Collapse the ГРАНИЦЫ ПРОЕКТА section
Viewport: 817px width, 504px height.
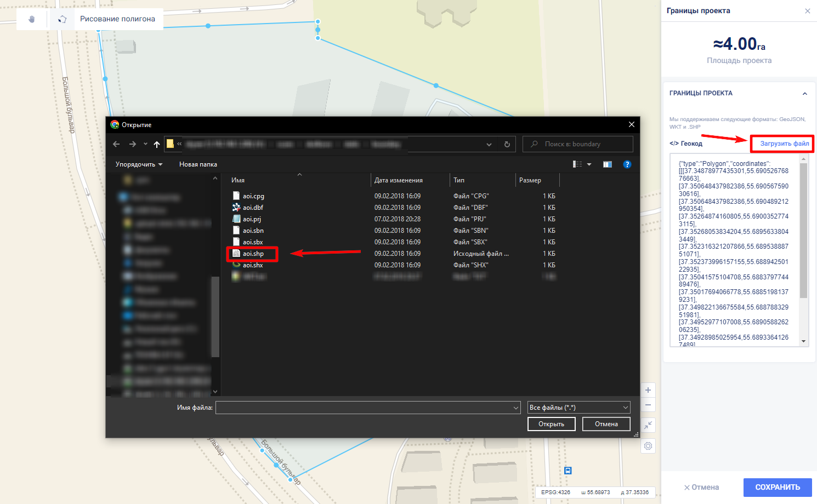[x=805, y=94]
